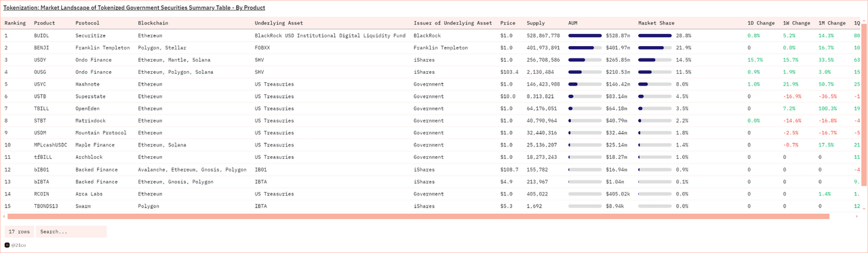Click the Search input field
The image size is (868, 253).
point(71,231)
